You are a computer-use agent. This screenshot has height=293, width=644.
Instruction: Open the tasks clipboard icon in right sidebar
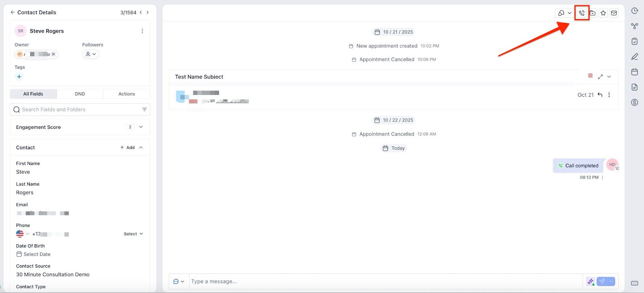(635, 41)
